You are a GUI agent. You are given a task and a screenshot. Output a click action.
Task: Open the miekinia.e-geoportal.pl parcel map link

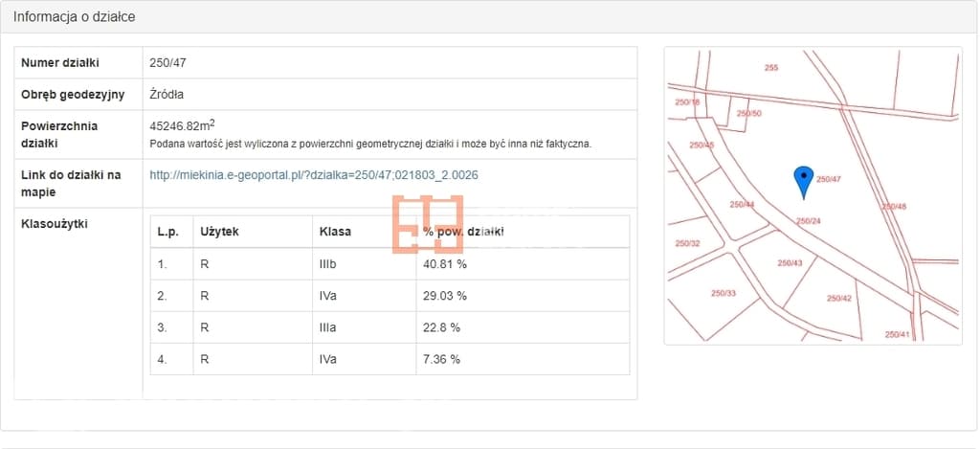tap(314, 175)
